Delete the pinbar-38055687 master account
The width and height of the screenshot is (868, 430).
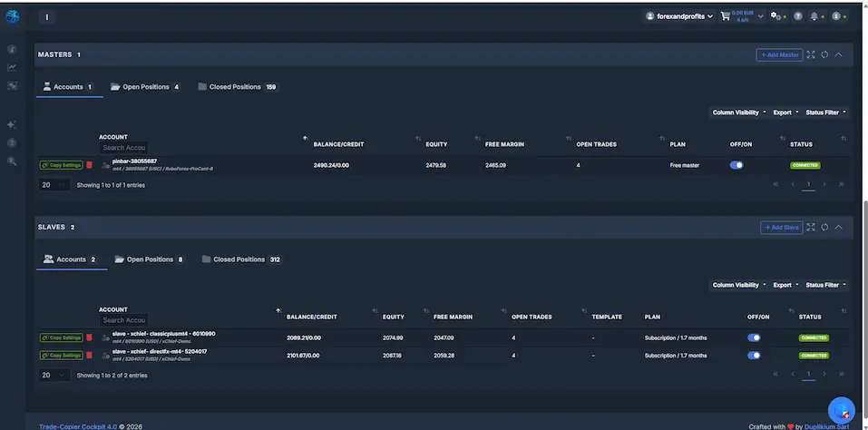click(x=90, y=165)
